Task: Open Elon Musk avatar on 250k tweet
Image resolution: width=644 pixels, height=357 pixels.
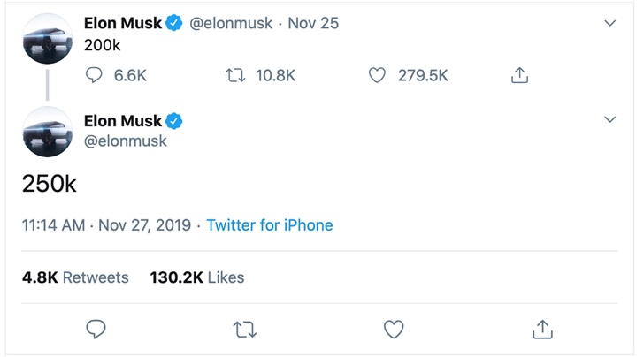Action: coord(47,132)
